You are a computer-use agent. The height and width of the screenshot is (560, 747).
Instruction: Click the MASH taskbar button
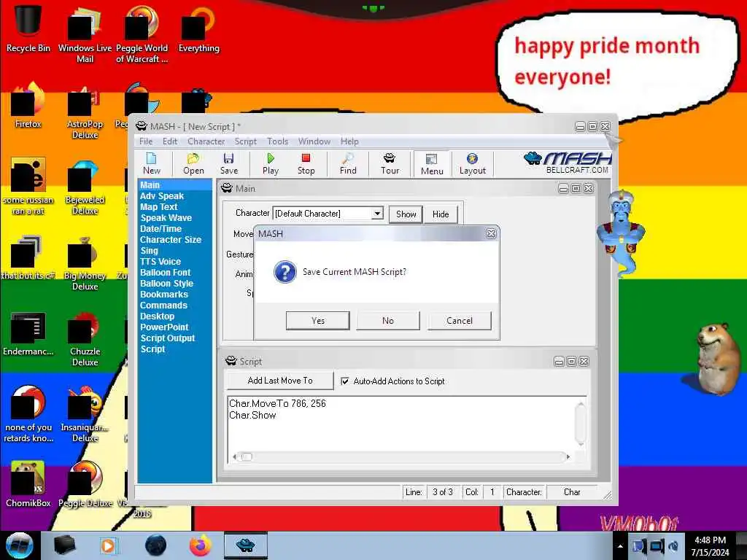(x=245, y=545)
